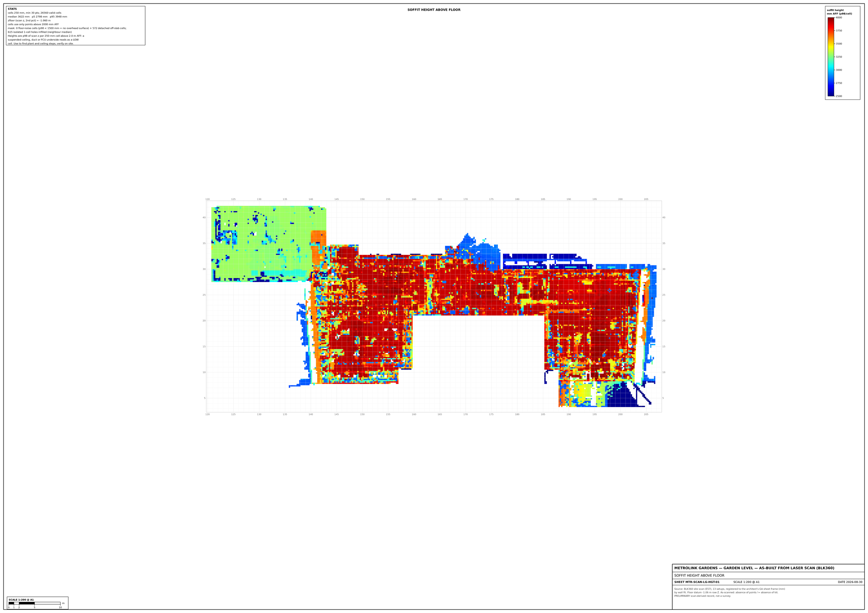The image size is (868, 613).
Task: Click the colorbar gradient in the legend
Action: coord(831,57)
